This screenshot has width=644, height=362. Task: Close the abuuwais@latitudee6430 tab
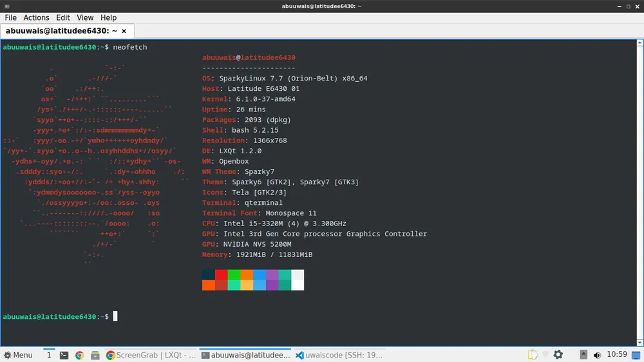click(x=124, y=31)
